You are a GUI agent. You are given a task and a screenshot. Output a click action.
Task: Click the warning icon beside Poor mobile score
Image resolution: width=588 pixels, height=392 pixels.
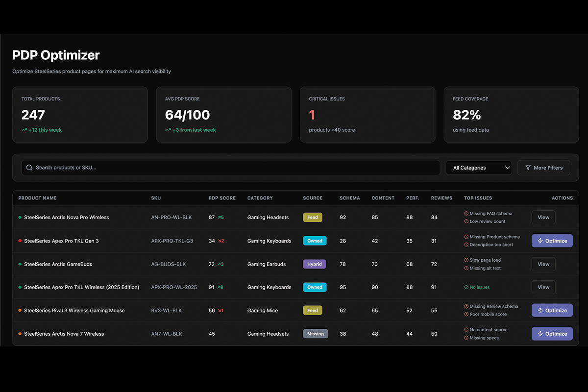click(x=466, y=314)
